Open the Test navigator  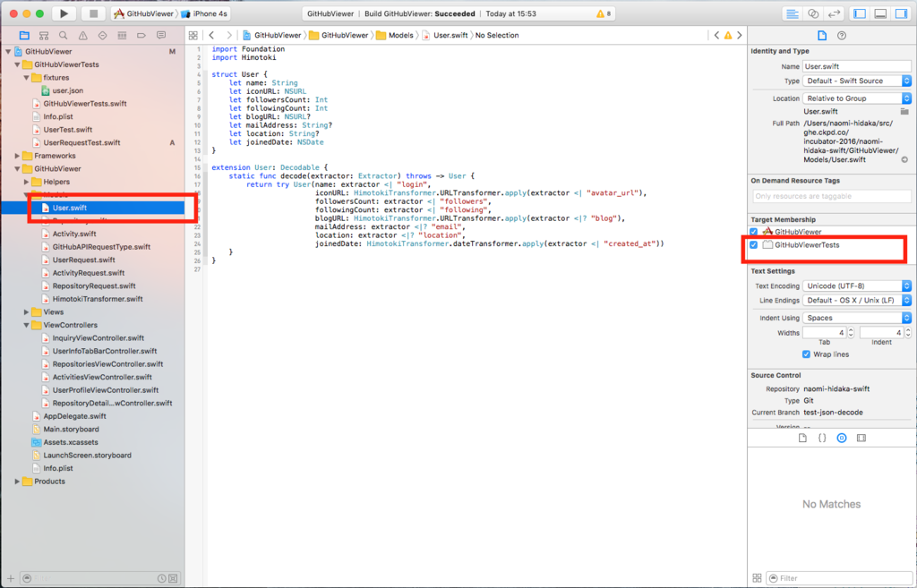(x=102, y=36)
